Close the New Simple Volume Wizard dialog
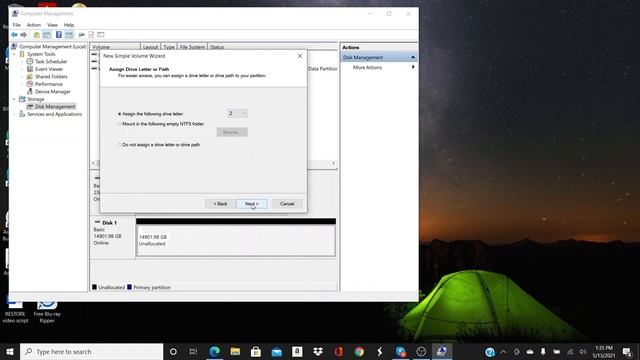 click(300, 56)
